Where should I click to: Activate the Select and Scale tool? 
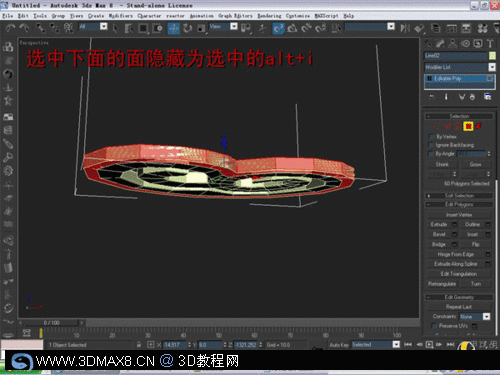pyautogui.click(x=201, y=28)
